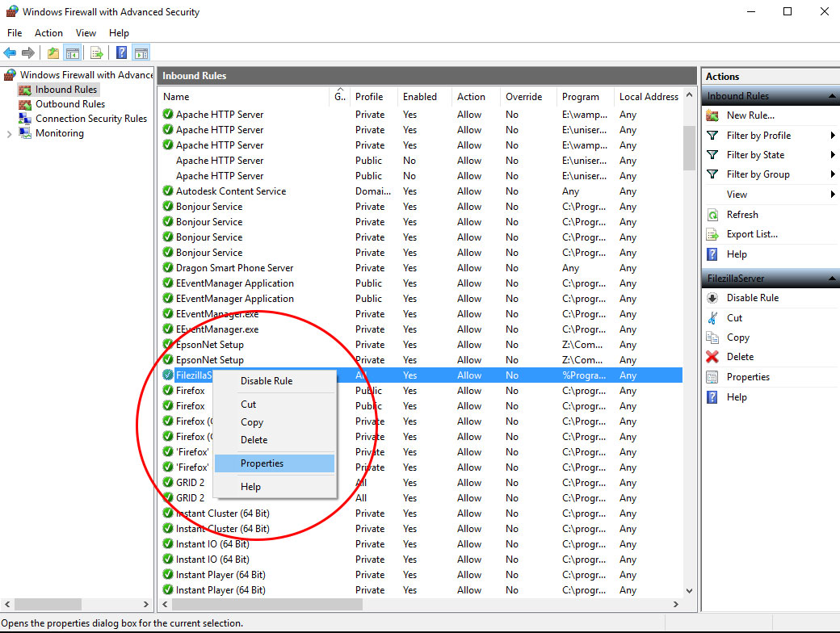This screenshot has height=633, width=840.
Task: Collapse the FilezillaServer actions section
Action: pyautogui.click(x=832, y=279)
